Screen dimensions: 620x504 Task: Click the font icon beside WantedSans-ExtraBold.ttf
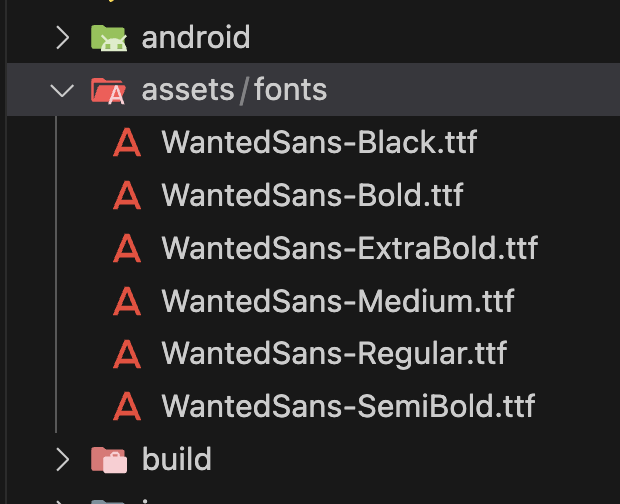[x=127, y=248]
